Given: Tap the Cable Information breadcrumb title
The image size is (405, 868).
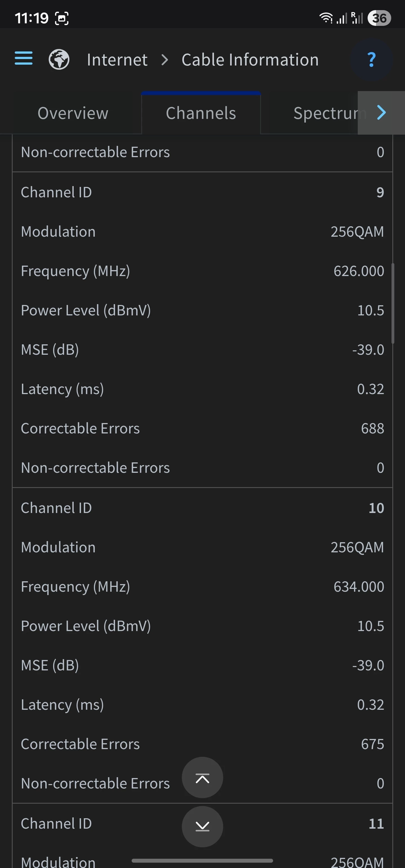Looking at the screenshot, I should [x=250, y=60].
